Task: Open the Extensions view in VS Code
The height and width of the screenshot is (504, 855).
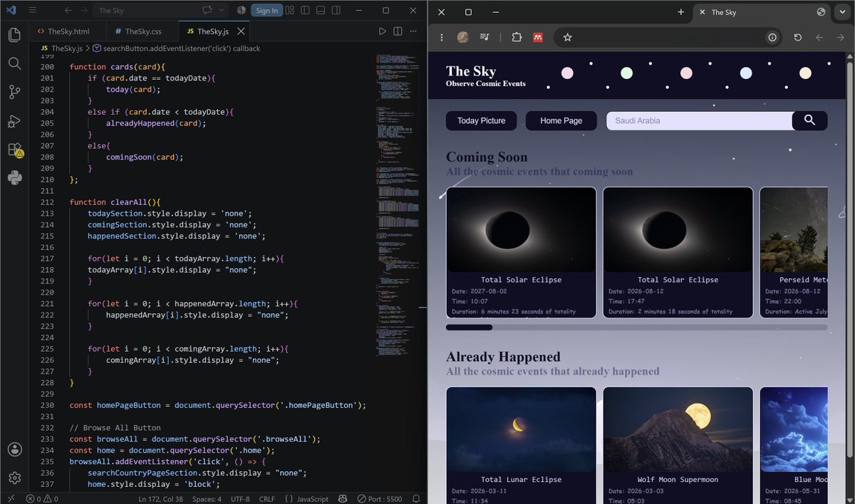Action: click(14, 149)
